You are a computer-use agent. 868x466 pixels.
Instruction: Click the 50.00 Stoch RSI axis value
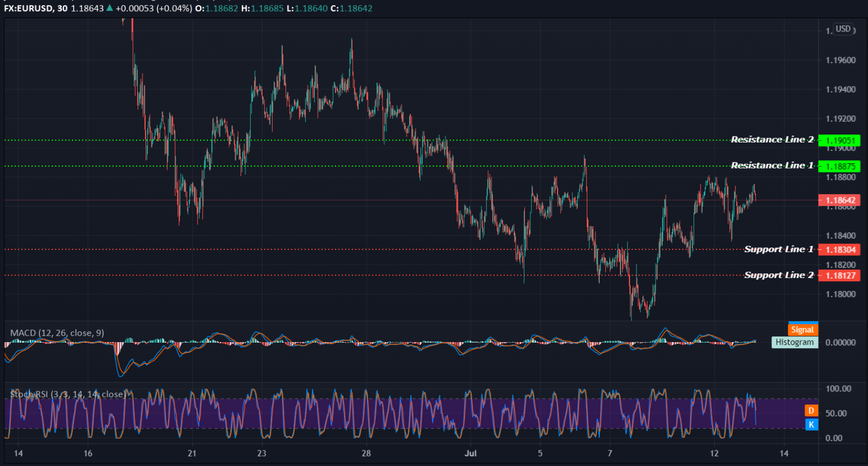836,413
